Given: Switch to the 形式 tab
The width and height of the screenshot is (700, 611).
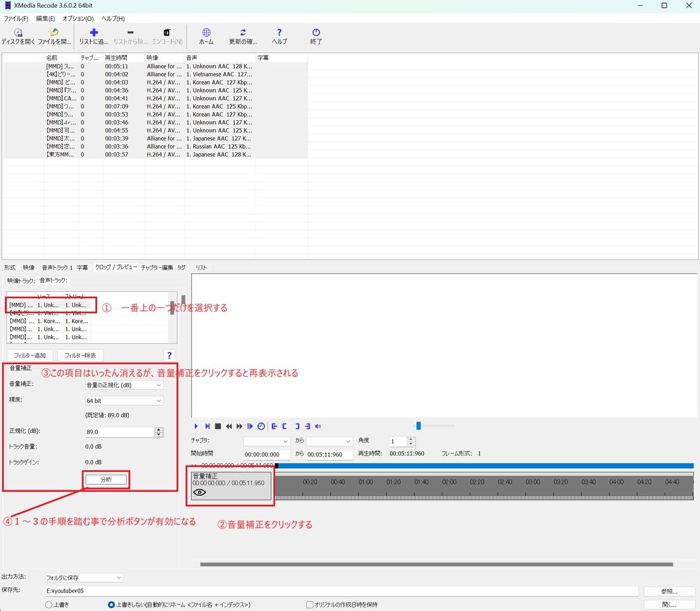Looking at the screenshot, I should [x=10, y=267].
